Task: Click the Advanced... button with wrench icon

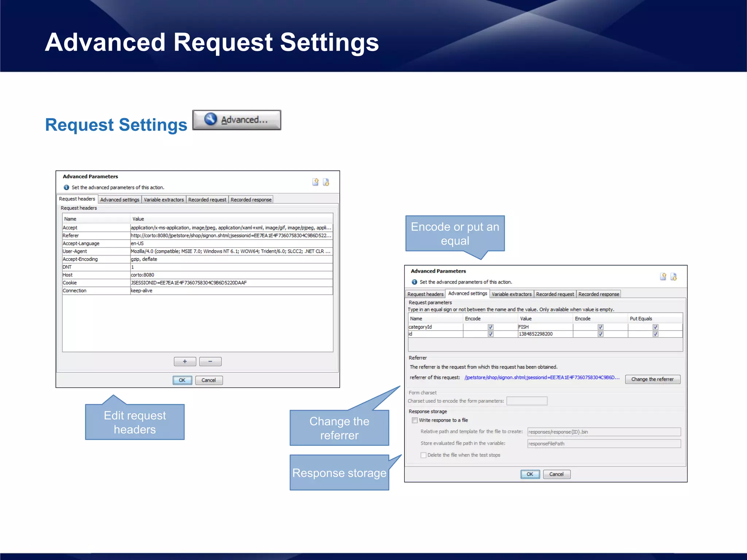Action: (237, 120)
